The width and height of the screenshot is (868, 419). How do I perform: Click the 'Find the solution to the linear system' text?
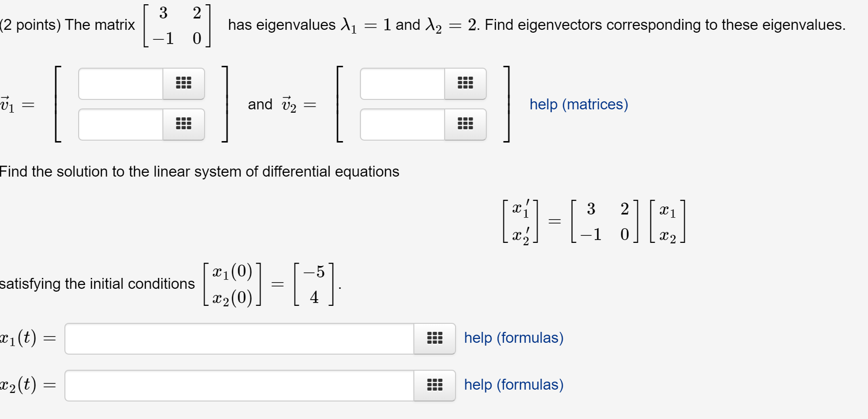pyautogui.click(x=199, y=171)
